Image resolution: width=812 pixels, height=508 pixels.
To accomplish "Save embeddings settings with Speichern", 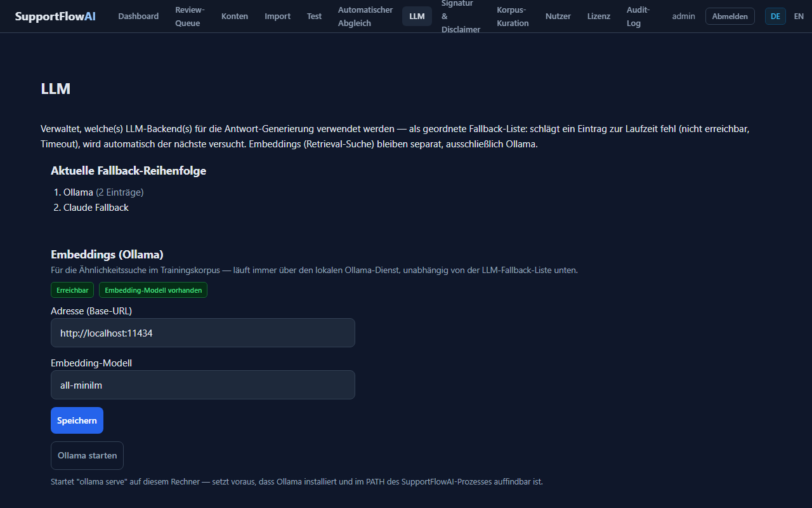I will [x=77, y=420].
